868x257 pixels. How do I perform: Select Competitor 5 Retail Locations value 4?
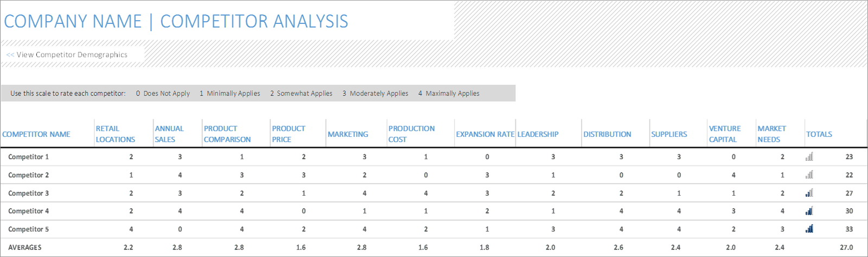131,229
